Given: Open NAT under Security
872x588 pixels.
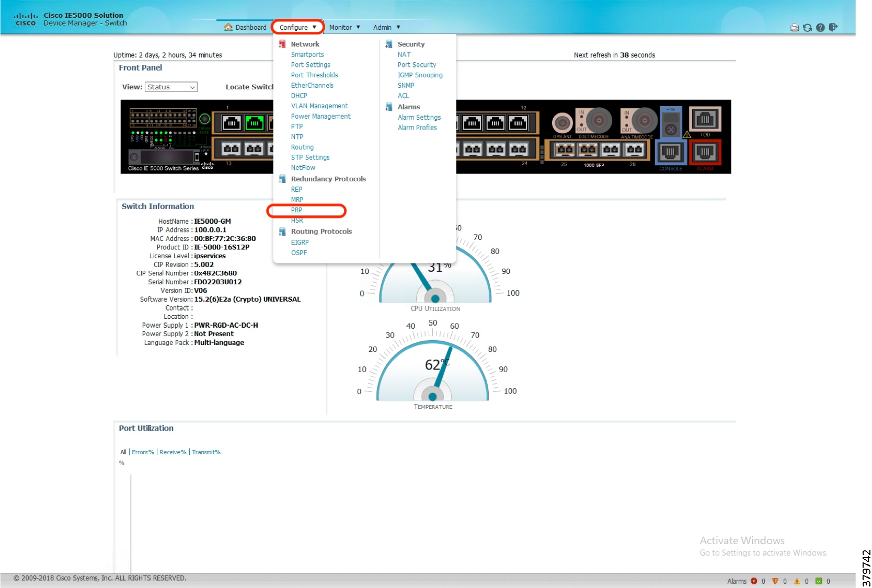Looking at the screenshot, I should (x=404, y=54).
